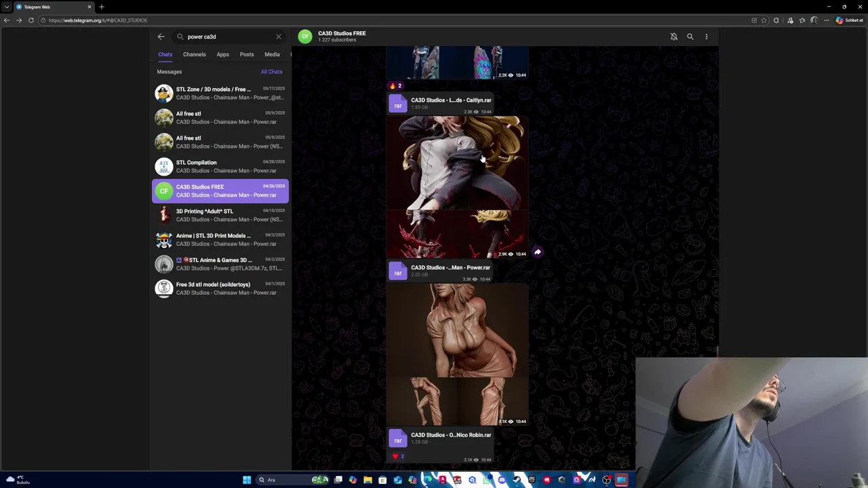
Task: Open browser profile avatar
Action: (x=814, y=20)
